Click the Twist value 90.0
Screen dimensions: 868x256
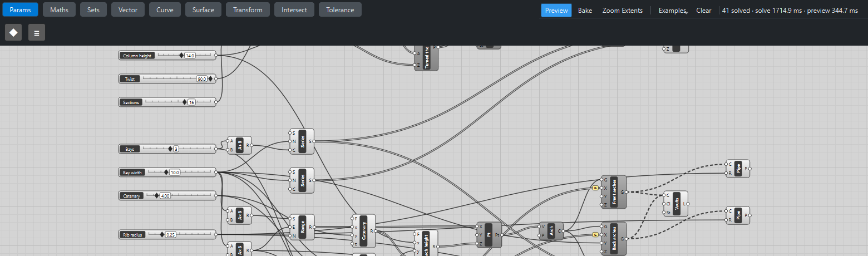(201, 79)
